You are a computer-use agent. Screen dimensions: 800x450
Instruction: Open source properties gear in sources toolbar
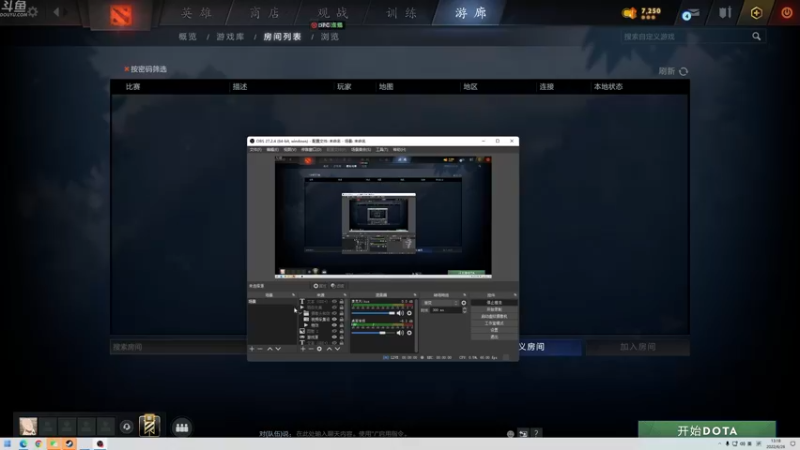tap(319, 349)
